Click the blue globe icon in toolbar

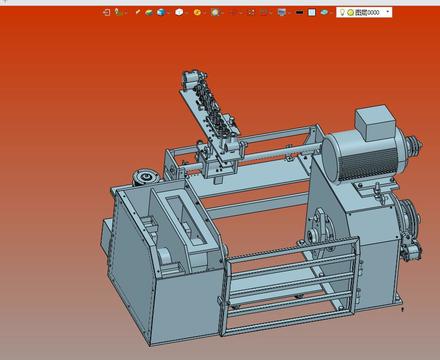coord(161,12)
